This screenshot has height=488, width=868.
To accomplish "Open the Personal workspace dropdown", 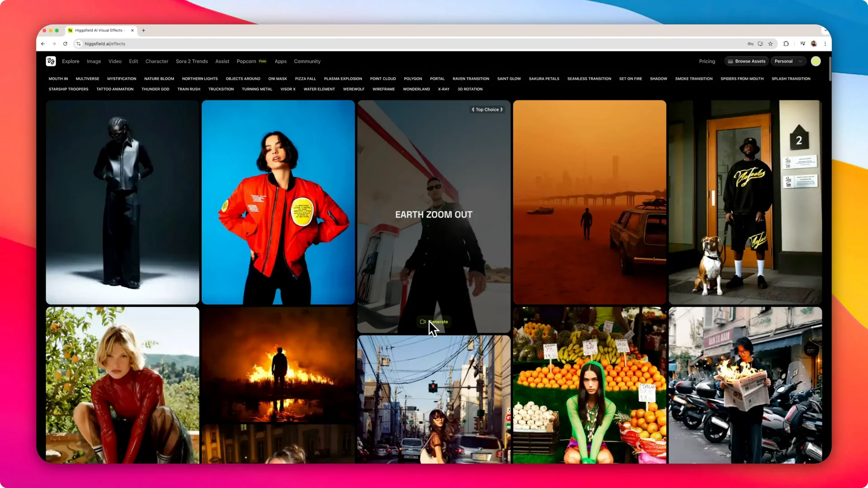I will pyautogui.click(x=788, y=61).
